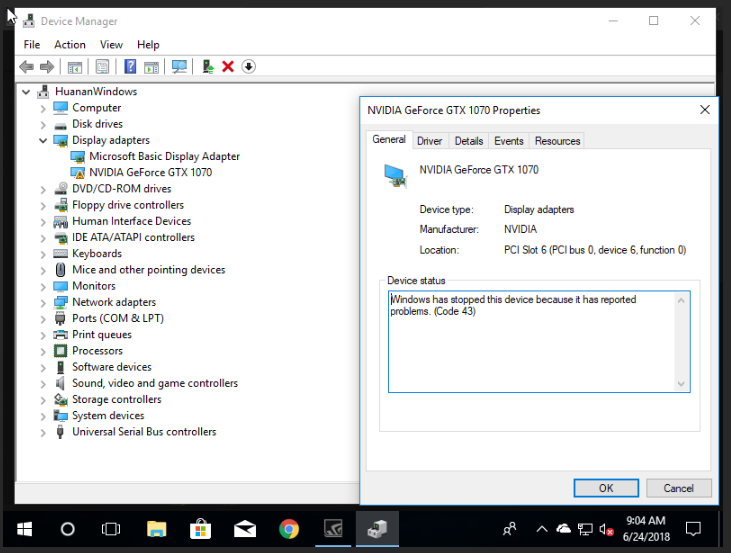731x553 pixels.
Task: Open the View menu
Action: click(111, 45)
